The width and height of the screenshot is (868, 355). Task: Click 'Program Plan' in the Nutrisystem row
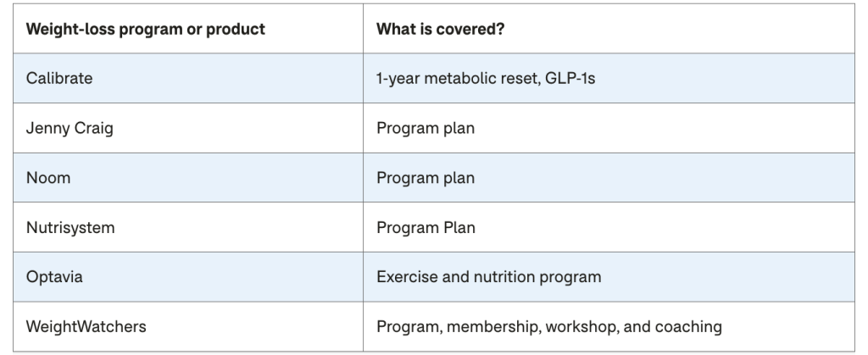point(426,227)
